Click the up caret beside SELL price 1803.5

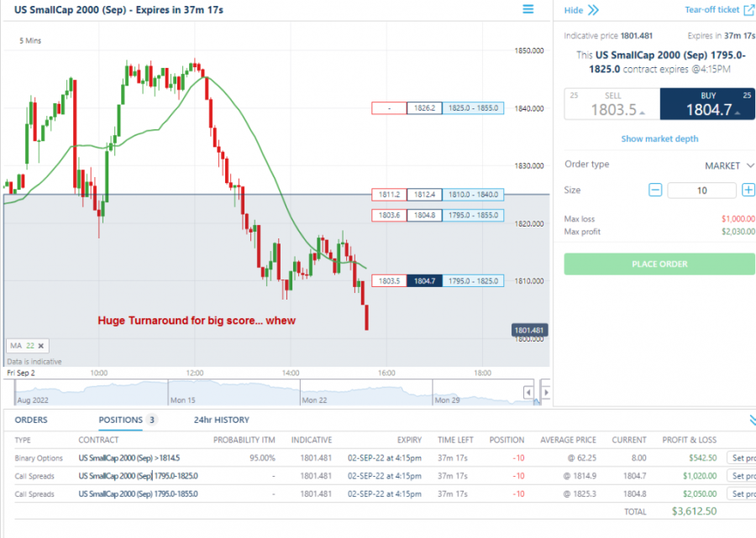tap(642, 114)
